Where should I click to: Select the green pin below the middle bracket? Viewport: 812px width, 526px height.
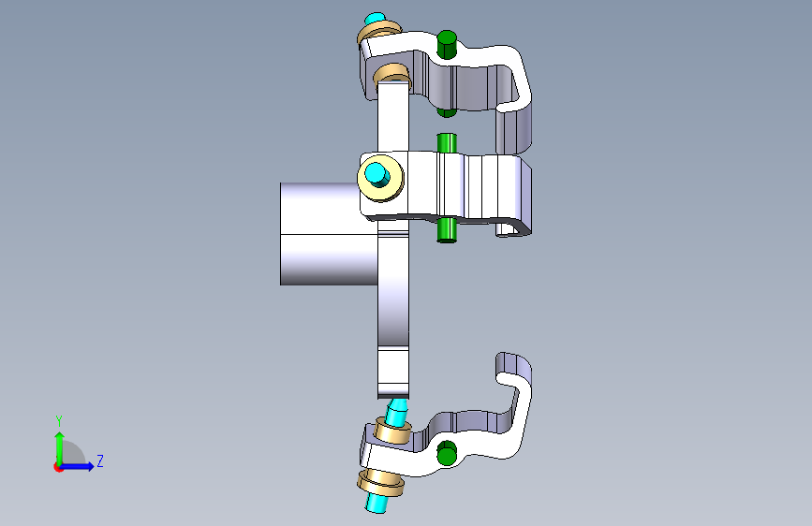pyautogui.click(x=447, y=230)
